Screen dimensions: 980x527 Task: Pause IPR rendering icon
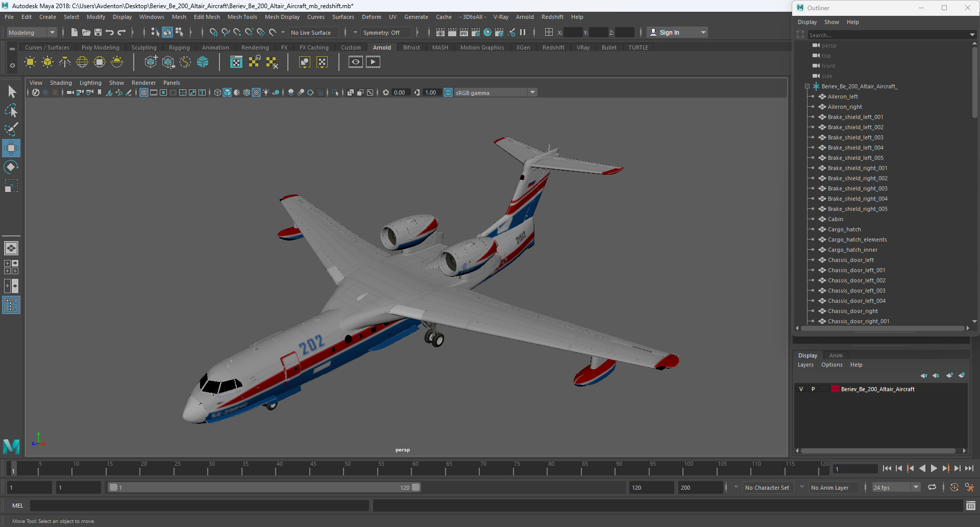523,32
